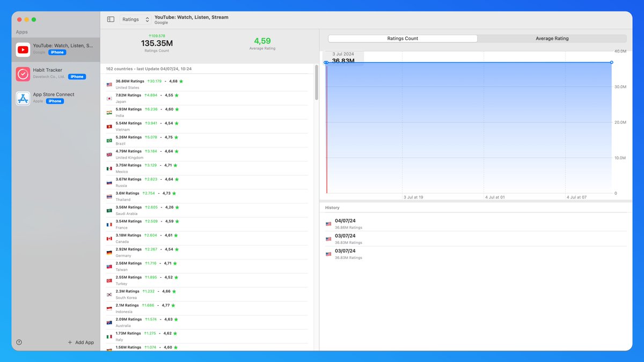Viewport: 644px width, 362px height.
Task: Click the Australia flag icon
Action: [109, 322]
